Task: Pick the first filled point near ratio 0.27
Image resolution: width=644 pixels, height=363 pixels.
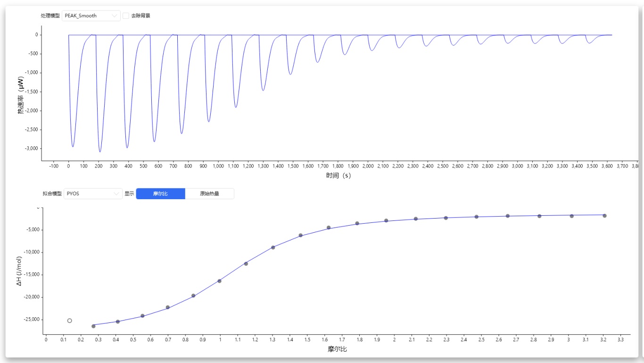Action: click(x=93, y=326)
